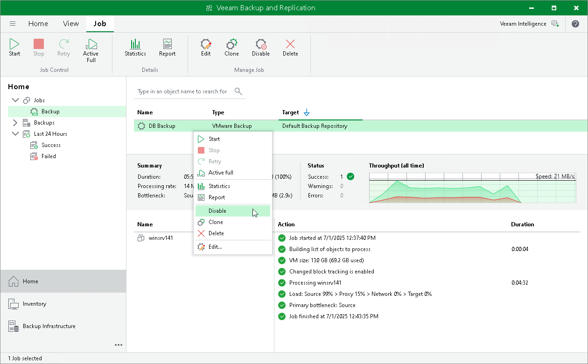Click the search magnifier icon
The height and width of the screenshot is (364, 588).
pyautogui.click(x=238, y=91)
